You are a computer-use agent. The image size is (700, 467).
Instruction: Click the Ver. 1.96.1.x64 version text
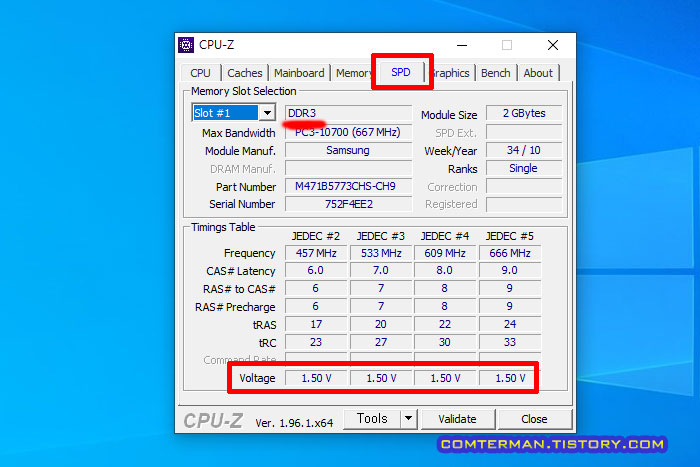pyautogui.click(x=294, y=423)
